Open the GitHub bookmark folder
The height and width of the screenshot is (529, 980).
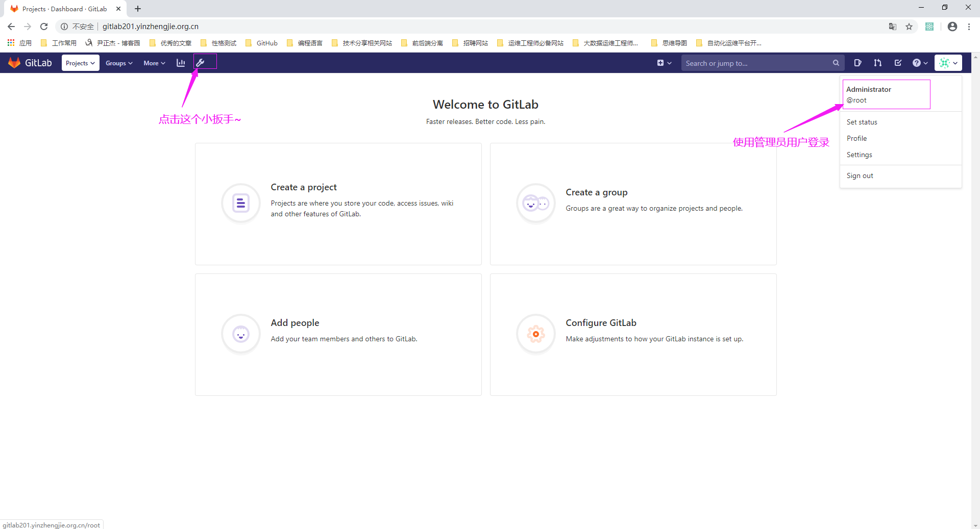[261, 43]
